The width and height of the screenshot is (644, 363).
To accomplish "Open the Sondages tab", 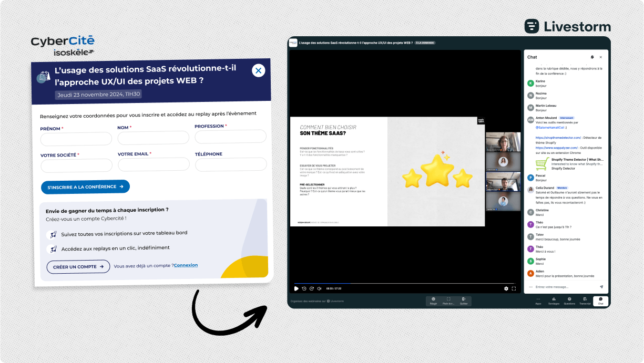I will click(554, 301).
